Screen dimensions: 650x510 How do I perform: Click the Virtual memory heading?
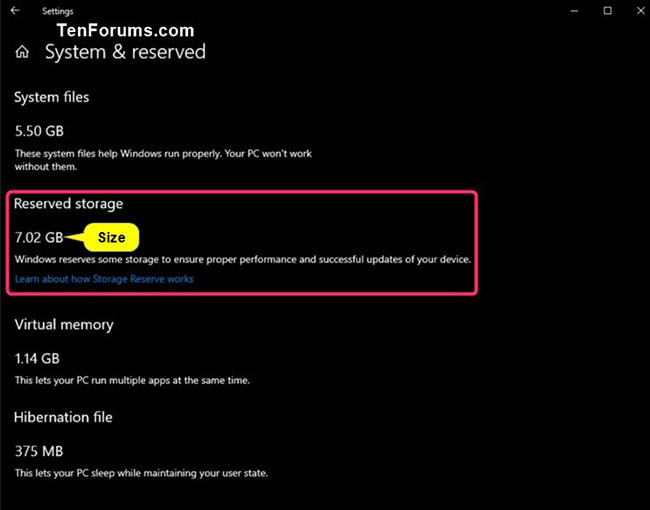(64, 325)
